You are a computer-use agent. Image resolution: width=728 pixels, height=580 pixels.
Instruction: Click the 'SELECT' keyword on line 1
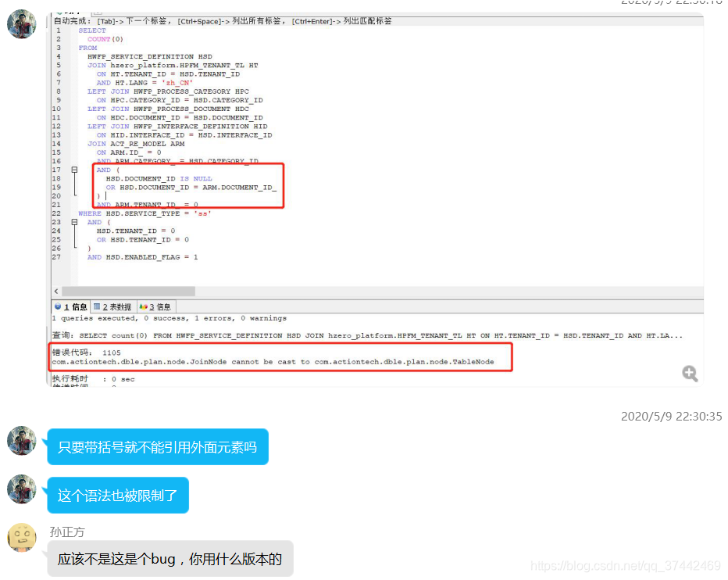tap(92, 30)
